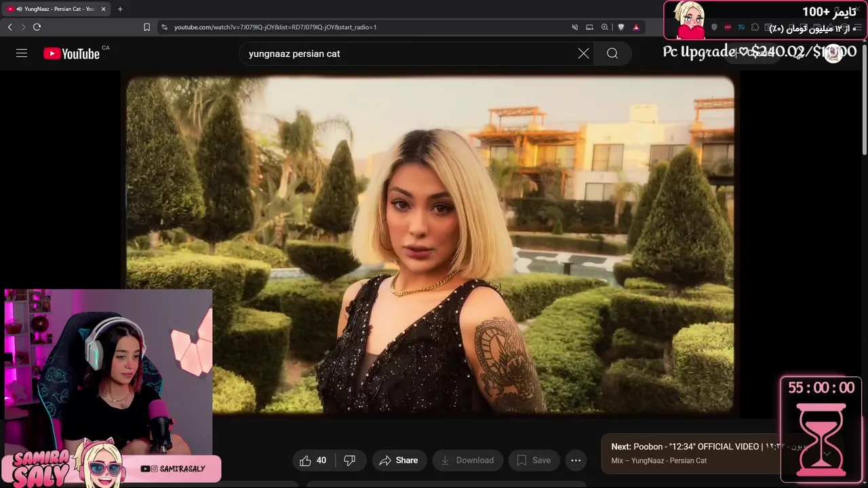Open a new browser tab
This screenshot has width=868, height=488.
[x=120, y=9]
